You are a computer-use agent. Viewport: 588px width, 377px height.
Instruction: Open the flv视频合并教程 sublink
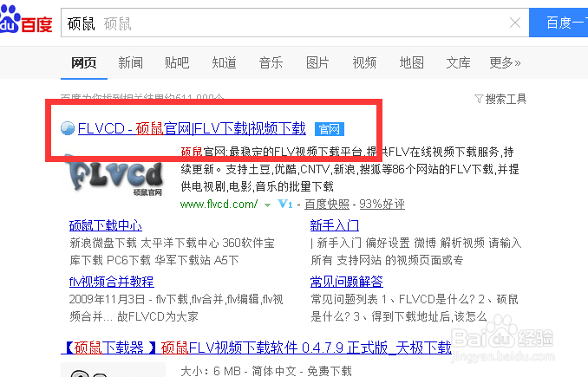[112, 282]
